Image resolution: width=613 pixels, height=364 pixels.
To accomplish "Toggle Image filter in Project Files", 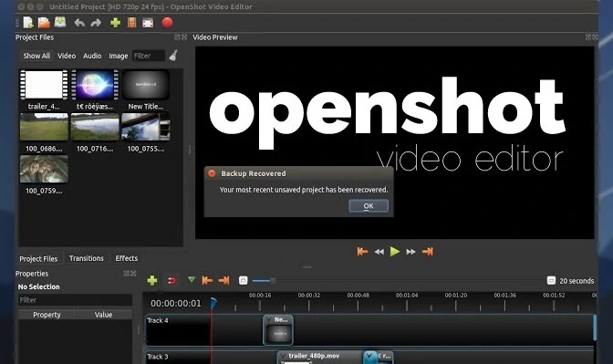I will click(x=118, y=56).
